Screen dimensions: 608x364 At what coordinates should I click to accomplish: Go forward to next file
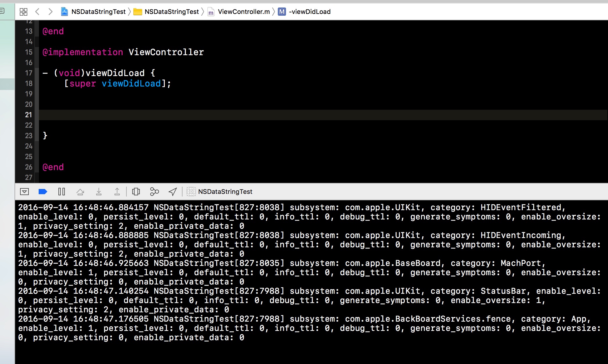51,12
